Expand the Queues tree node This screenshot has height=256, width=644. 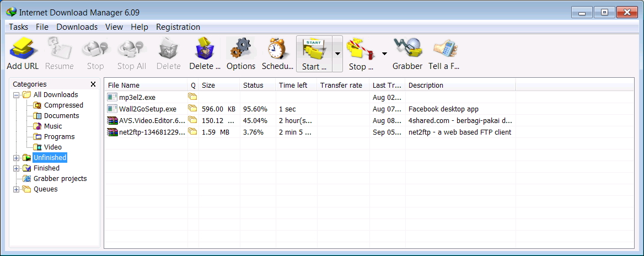pos(17,189)
